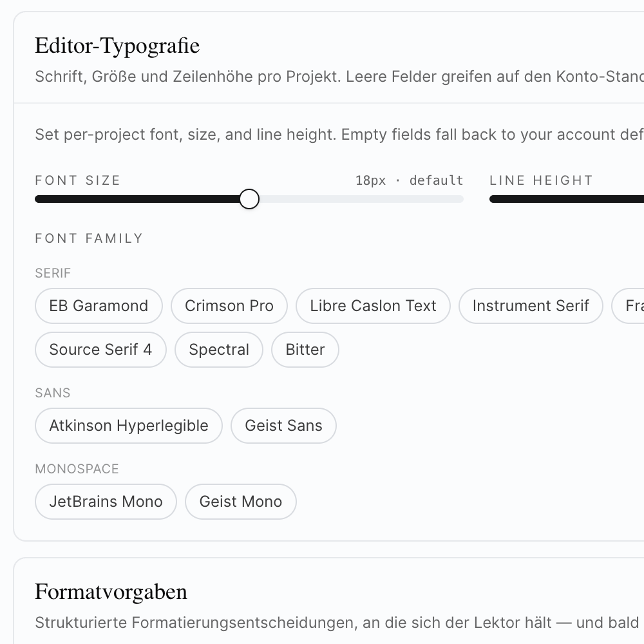The height and width of the screenshot is (644, 644).
Task: Pick the Bitter serif font
Action: tap(305, 350)
